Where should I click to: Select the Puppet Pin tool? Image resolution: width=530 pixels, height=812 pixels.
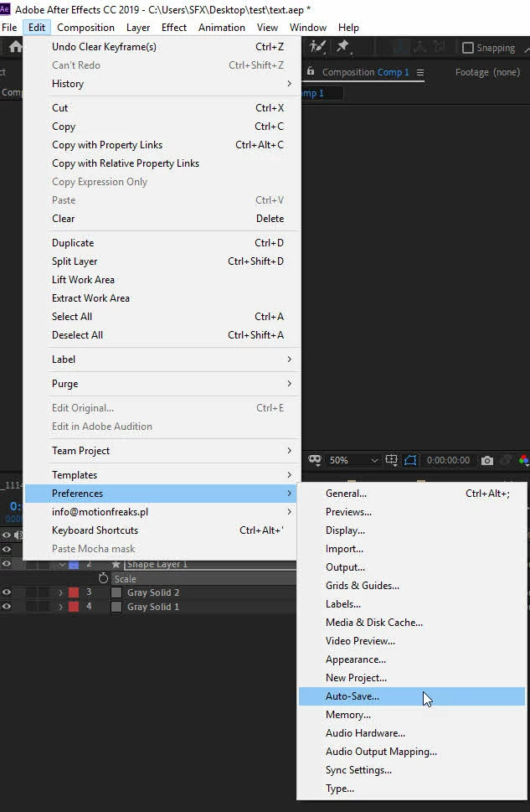click(342, 47)
